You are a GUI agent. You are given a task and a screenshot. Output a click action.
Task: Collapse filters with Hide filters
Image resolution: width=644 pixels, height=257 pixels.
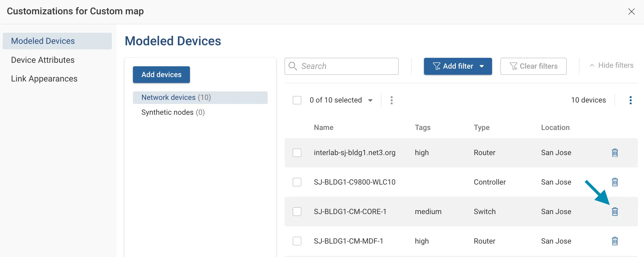pyautogui.click(x=611, y=65)
